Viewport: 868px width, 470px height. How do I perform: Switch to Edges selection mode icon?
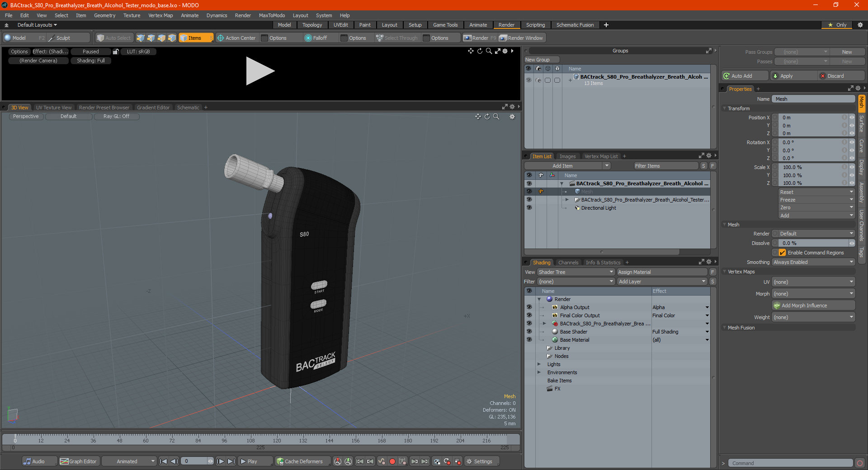pyautogui.click(x=151, y=38)
